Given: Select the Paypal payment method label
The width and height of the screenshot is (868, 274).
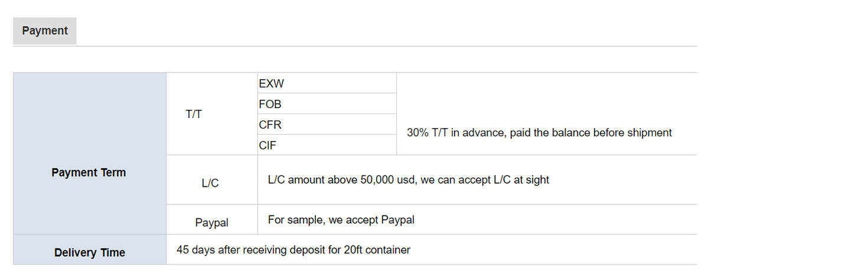Looking at the screenshot, I should (x=212, y=223).
